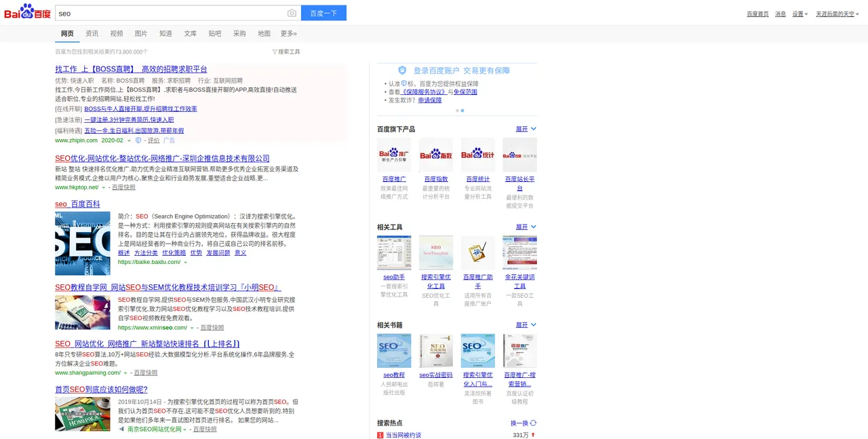Open the 天涯后面的天空 account menu
Image resolution: width=868 pixels, height=439 pixels.
coord(837,14)
